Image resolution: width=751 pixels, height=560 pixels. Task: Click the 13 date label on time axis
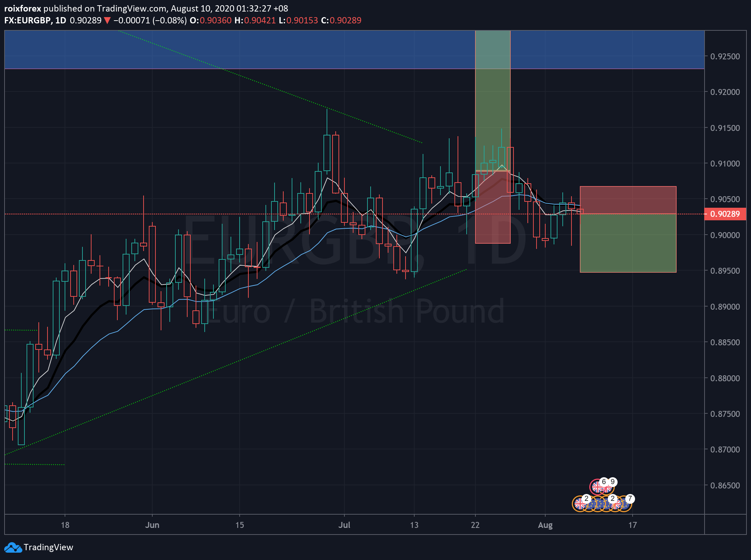point(414,525)
